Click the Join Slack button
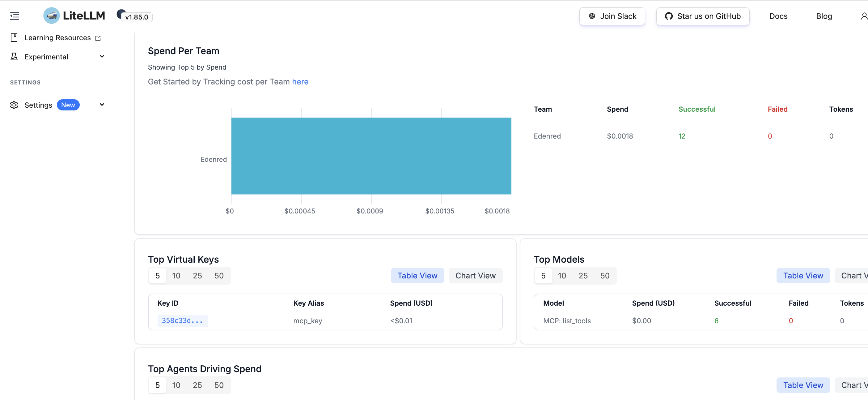Screen dimensions: 868x400 tap(612, 16)
